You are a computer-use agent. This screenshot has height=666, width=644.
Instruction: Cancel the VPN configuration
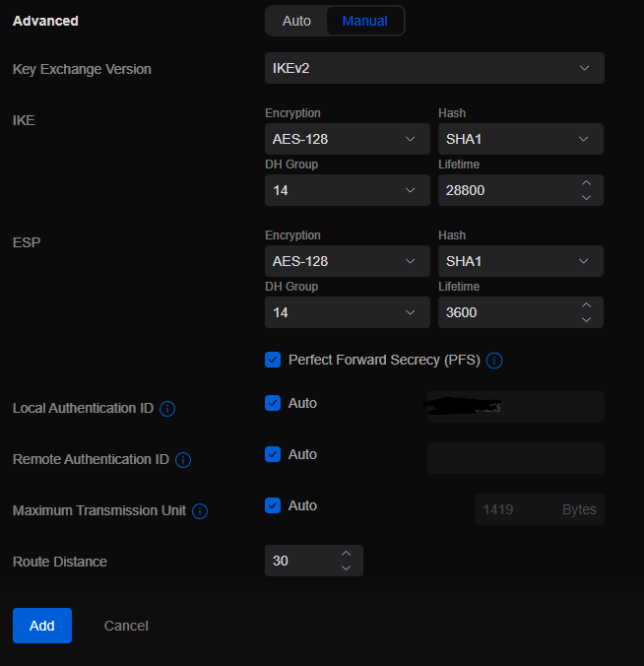pyautogui.click(x=126, y=626)
